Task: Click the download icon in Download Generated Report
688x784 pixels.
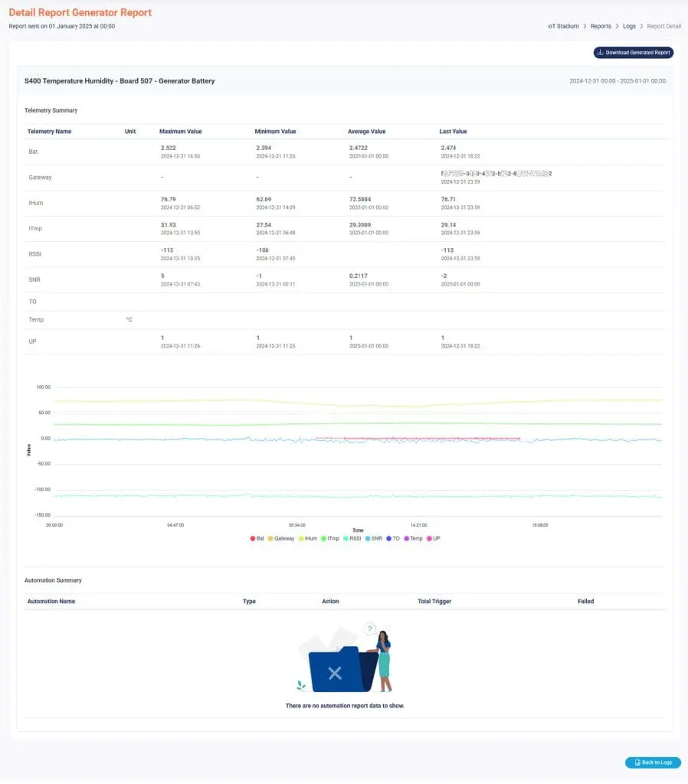Action: click(x=601, y=53)
